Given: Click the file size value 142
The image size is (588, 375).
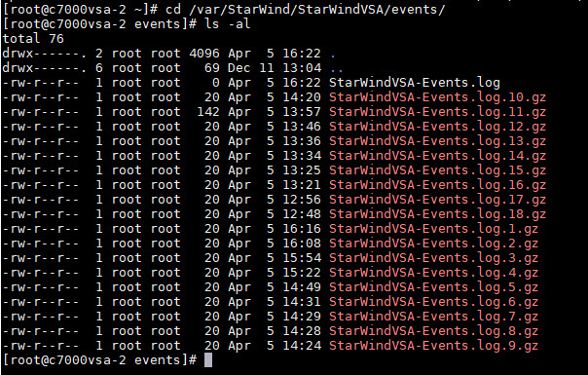Looking at the screenshot, I should pyautogui.click(x=208, y=112).
